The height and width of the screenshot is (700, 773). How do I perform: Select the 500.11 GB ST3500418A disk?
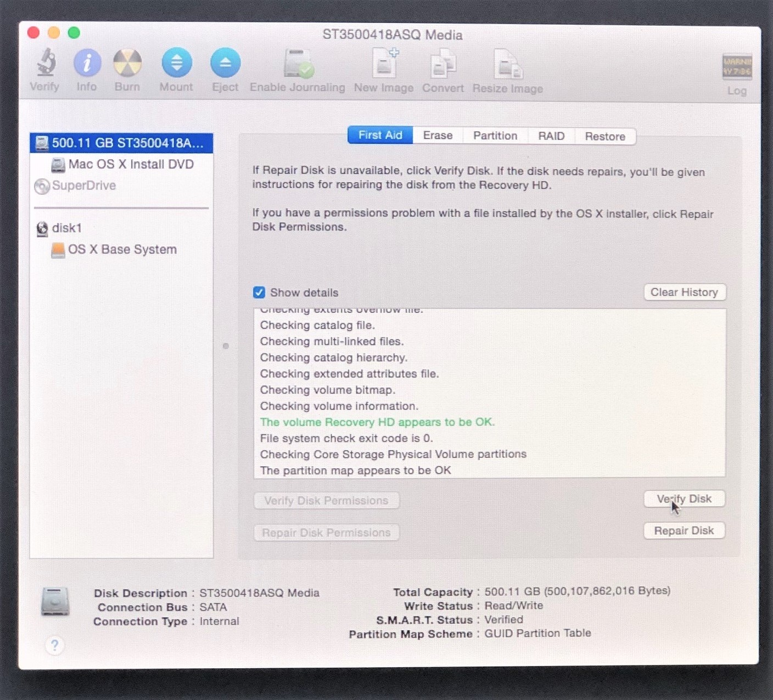pyautogui.click(x=121, y=143)
